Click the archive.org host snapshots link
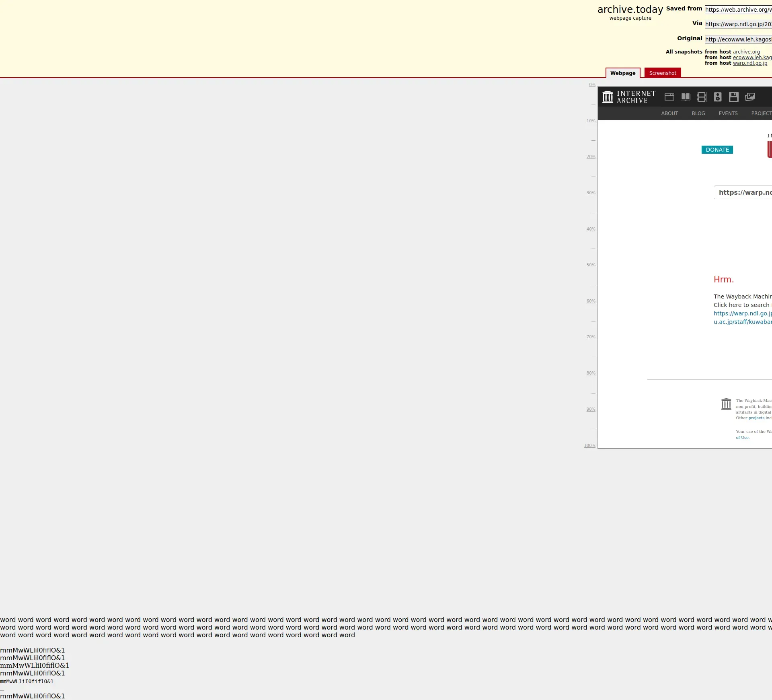 [x=746, y=52]
